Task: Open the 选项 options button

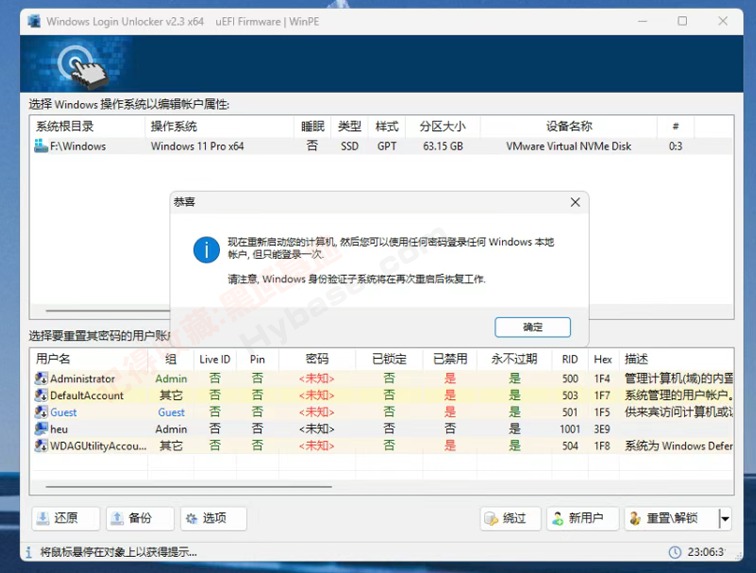Action: pos(214,518)
